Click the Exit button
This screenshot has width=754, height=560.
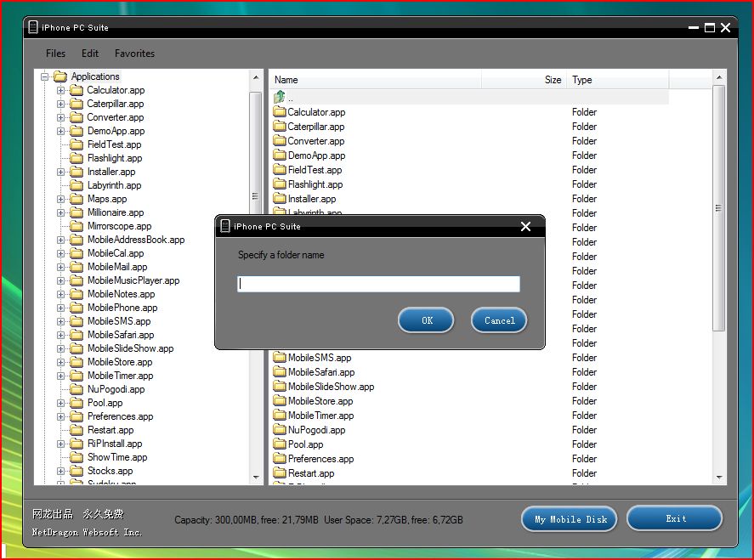coord(675,518)
